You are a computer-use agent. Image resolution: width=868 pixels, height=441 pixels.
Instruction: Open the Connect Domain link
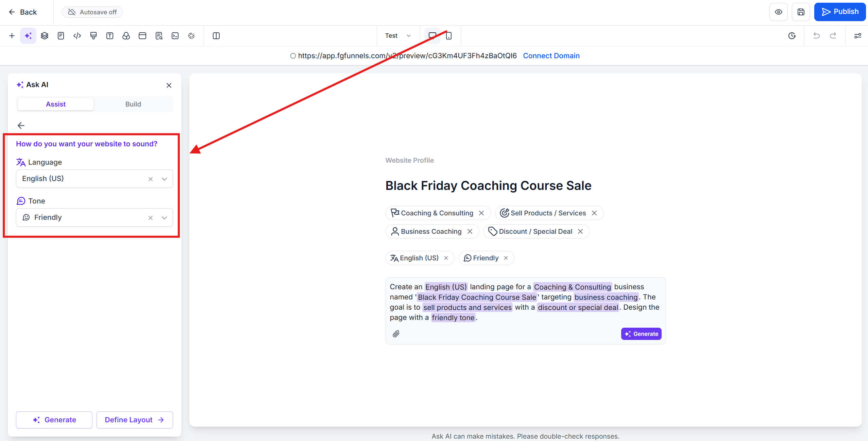pos(551,56)
